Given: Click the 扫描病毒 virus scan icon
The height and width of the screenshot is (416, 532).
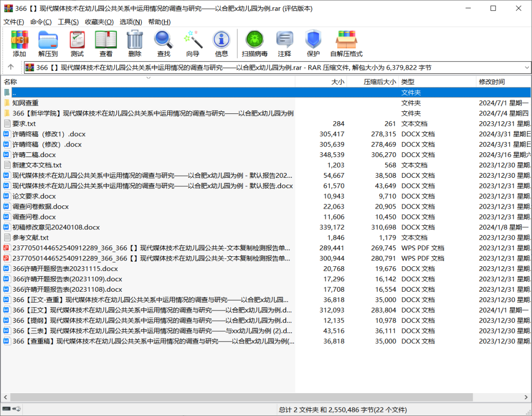Looking at the screenshot, I should tap(255, 44).
